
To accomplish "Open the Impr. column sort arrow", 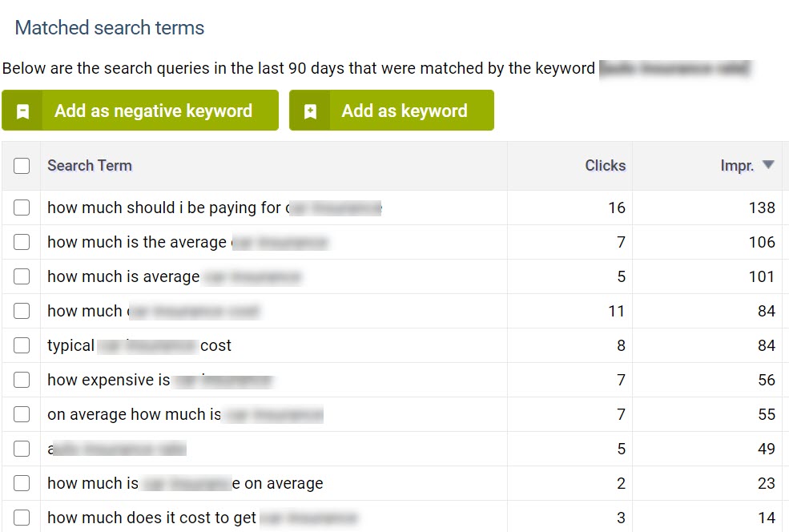I will coord(768,165).
